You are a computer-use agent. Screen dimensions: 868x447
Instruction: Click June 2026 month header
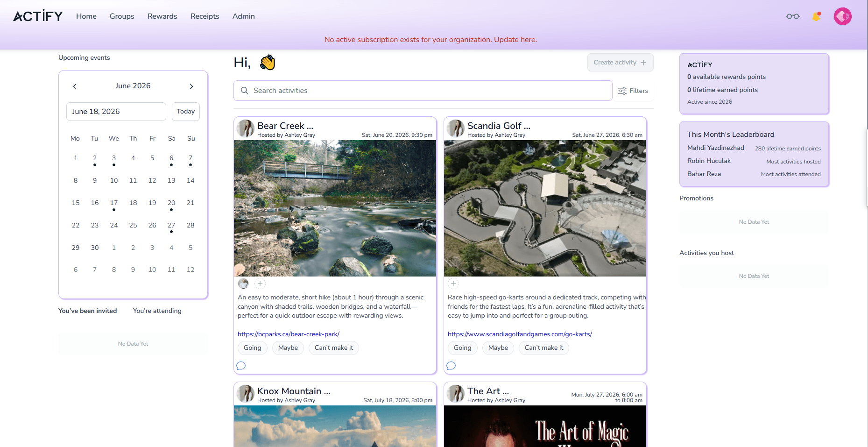(133, 86)
